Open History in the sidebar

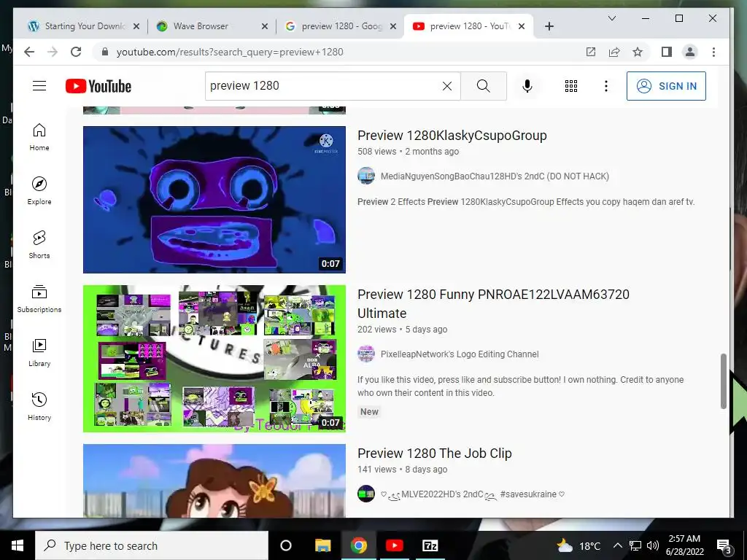39,406
